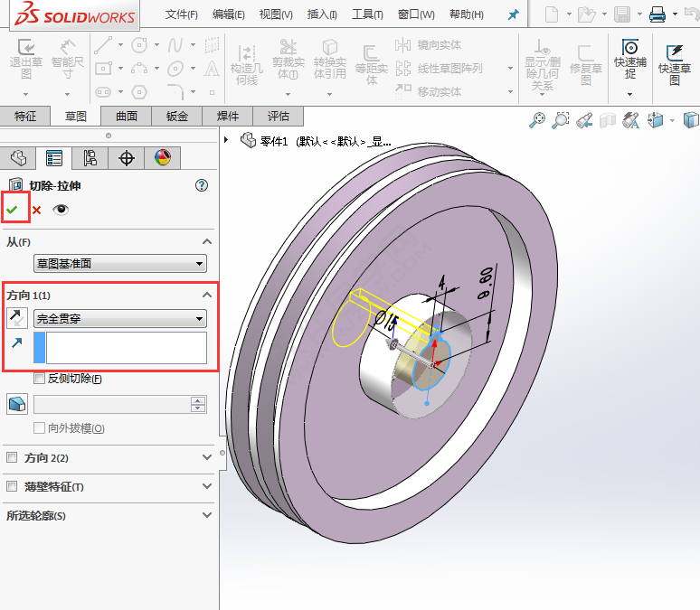Image resolution: width=700 pixels, height=610 pixels.
Task: Toggle detailed preview eye icon
Action: (61, 210)
